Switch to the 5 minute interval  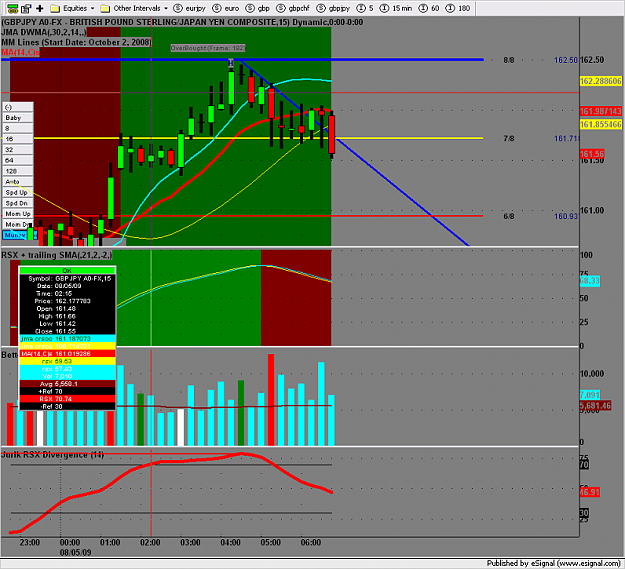365,8
